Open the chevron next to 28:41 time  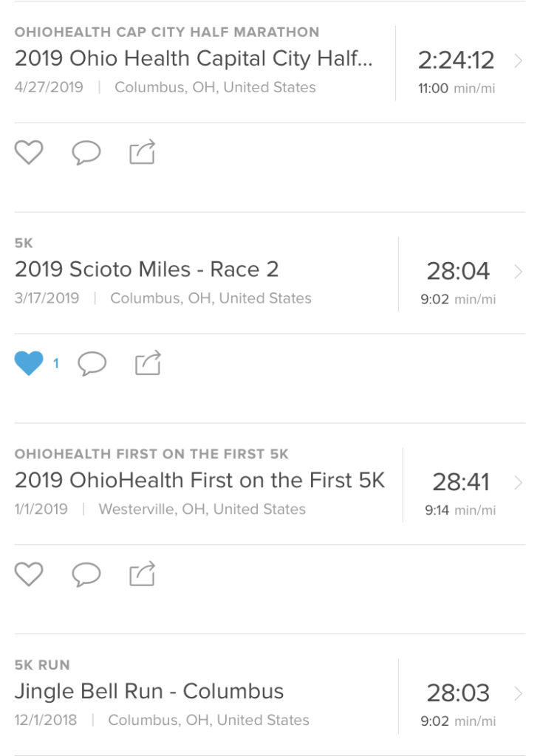click(x=519, y=482)
